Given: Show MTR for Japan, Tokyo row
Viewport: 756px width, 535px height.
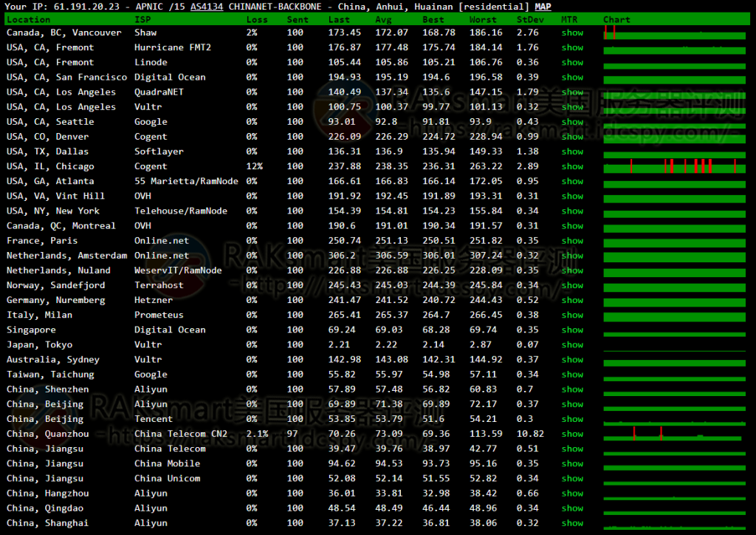Looking at the screenshot, I should pyautogui.click(x=572, y=345).
